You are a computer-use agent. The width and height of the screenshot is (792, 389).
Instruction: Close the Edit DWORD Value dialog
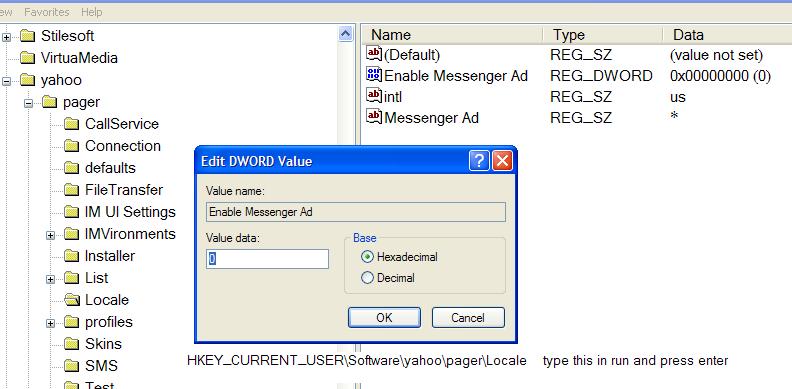[x=502, y=161]
